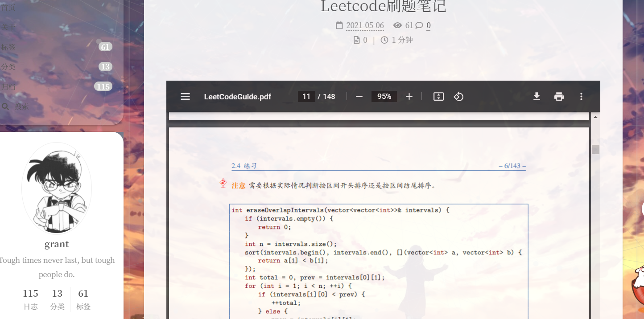The width and height of the screenshot is (644, 319).
Task: Rotate the PDF counterclockwise
Action: click(x=458, y=97)
